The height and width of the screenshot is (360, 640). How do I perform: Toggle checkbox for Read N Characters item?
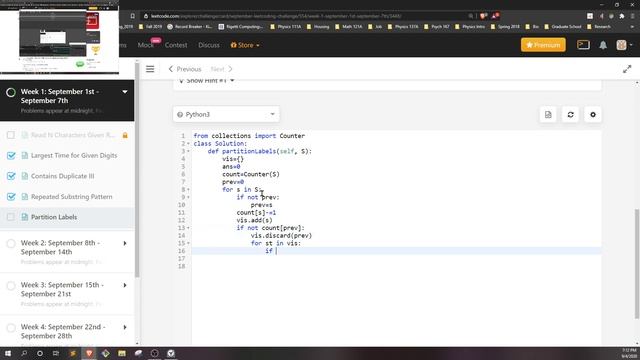coord(11,135)
